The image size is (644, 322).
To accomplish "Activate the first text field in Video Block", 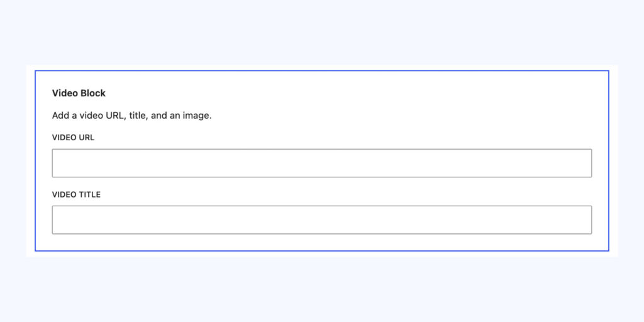I will click(321, 163).
